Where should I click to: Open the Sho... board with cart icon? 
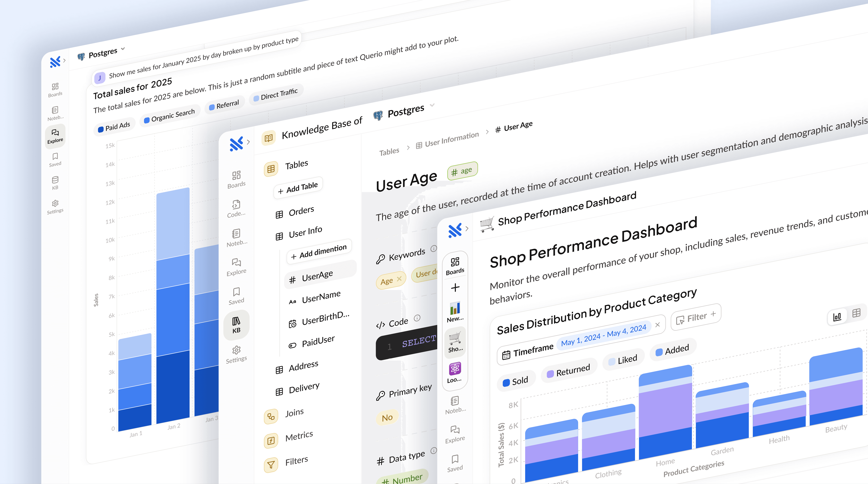[455, 342]
